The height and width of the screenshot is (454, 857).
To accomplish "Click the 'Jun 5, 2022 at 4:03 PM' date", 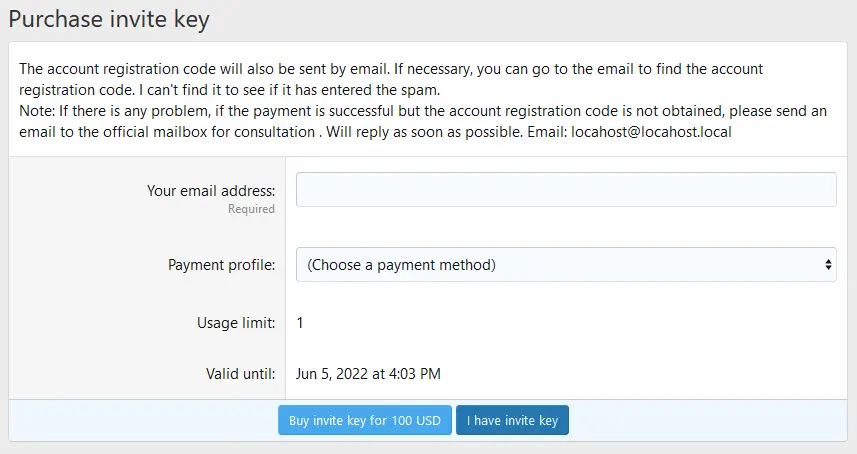I will tap(368, 374).
